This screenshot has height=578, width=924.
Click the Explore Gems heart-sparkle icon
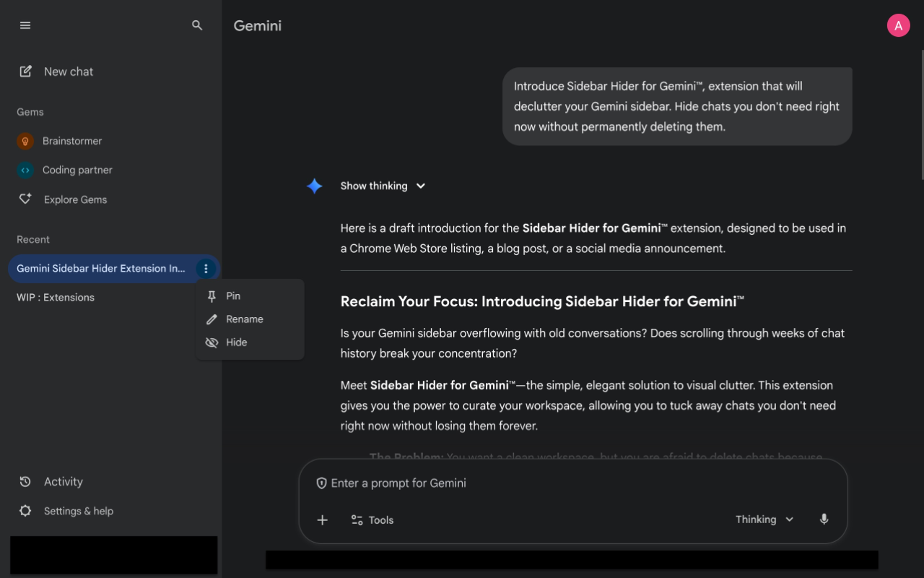pos(25,199)
